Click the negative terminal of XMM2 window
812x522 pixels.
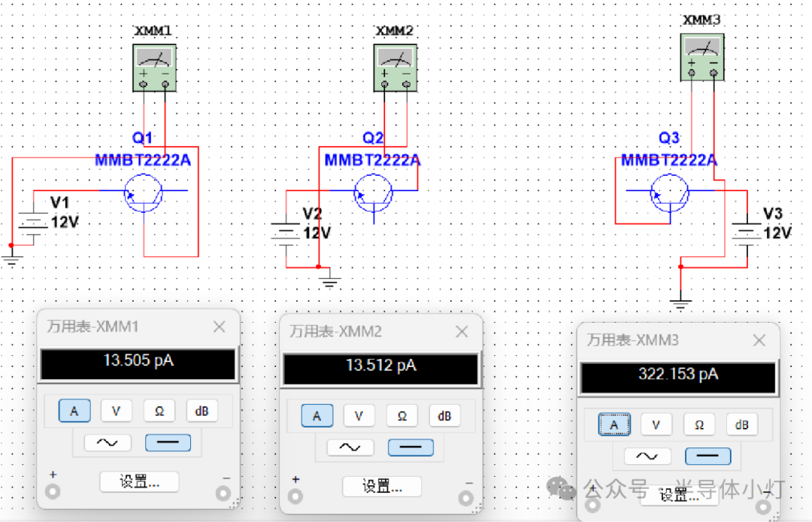(x=465, y=498)
